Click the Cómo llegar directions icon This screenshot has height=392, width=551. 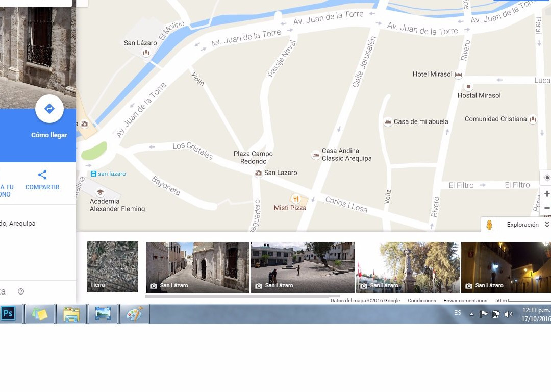[x=49, y=109]
